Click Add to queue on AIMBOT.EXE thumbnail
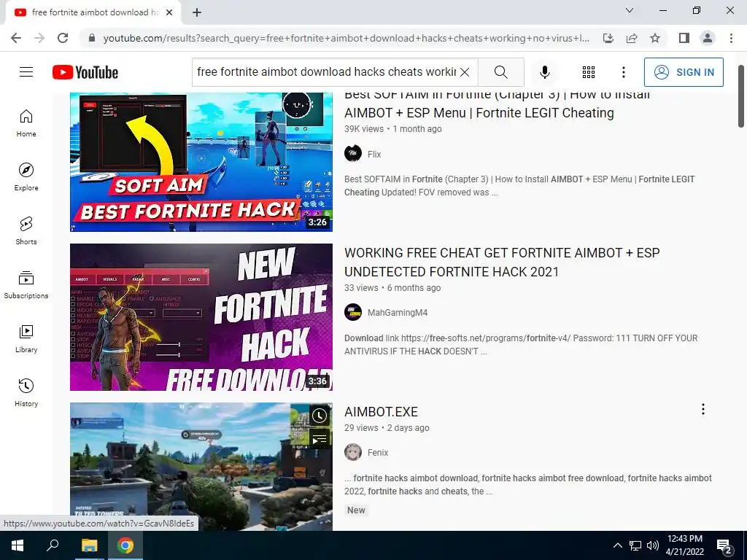Image resolution: width=747 pixels, height=560 pixels. tap(320, 438)
